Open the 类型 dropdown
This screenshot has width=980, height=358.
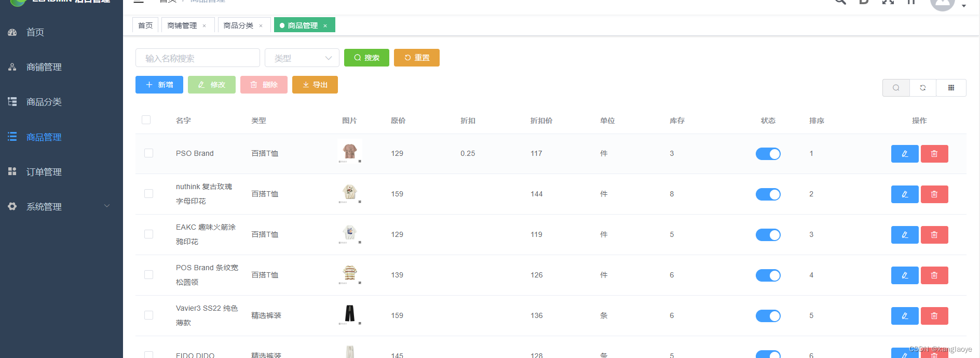(302, 58)
